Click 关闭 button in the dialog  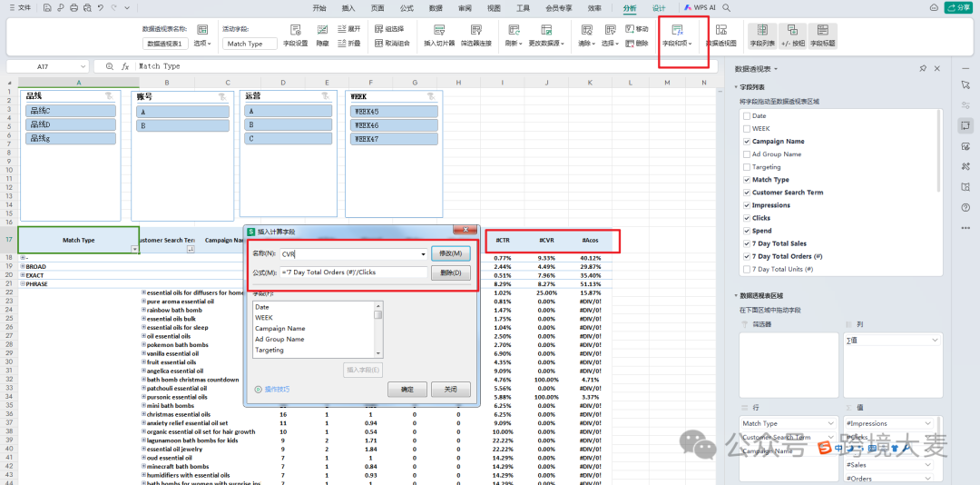click(x=451, y=390)
